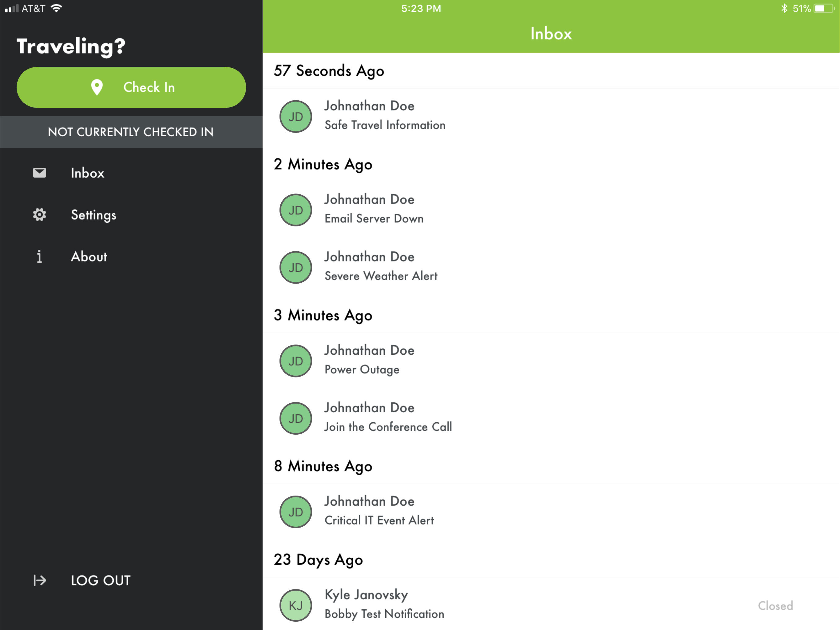Open Inbox from the side menu
The width and height of the screenshot is (840, 630).
click(131, 173)
